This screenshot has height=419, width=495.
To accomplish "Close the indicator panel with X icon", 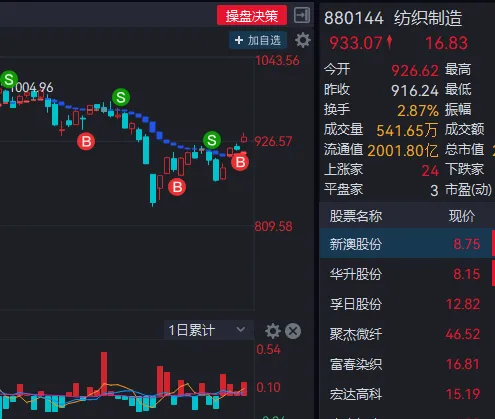I will tap(293, 331).
